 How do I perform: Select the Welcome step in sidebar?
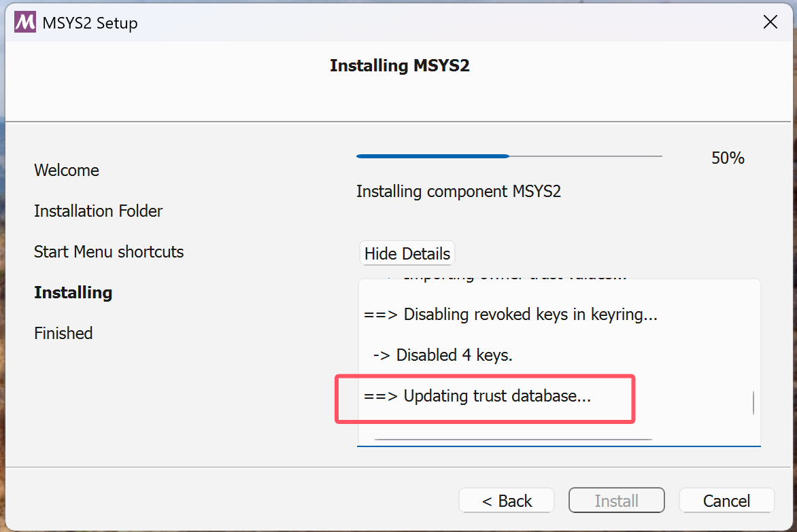click(67, 170)
